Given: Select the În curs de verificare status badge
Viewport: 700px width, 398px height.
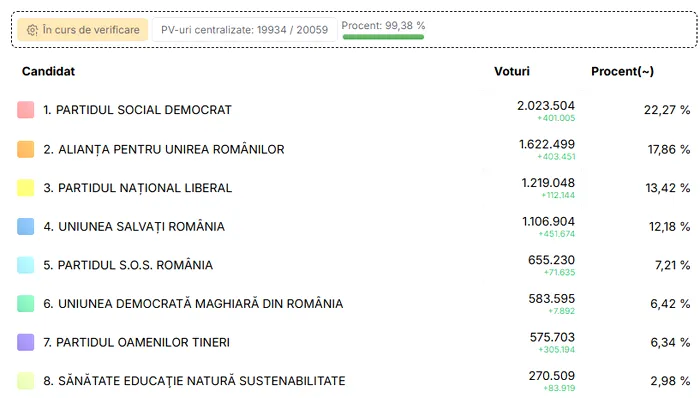Looking at the screenshot, I should (x=83, y=30).
